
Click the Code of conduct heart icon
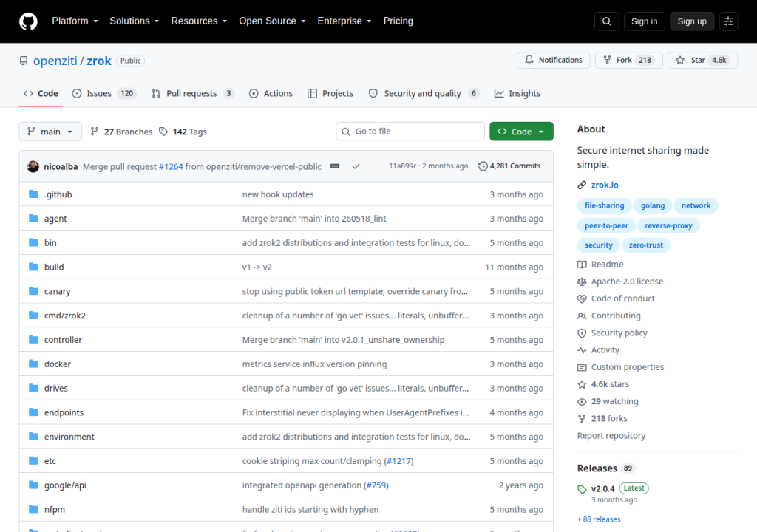[x=582, y=299]
